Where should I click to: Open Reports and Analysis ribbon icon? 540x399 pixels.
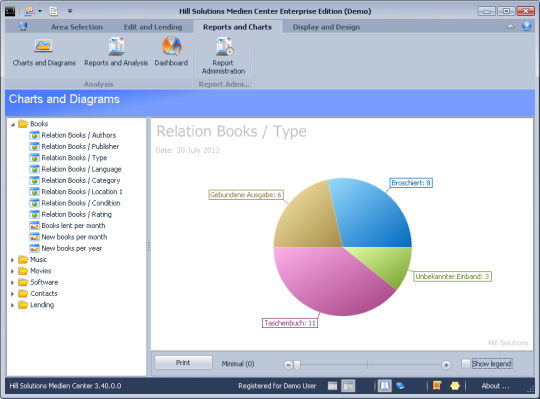click(116, 46)
